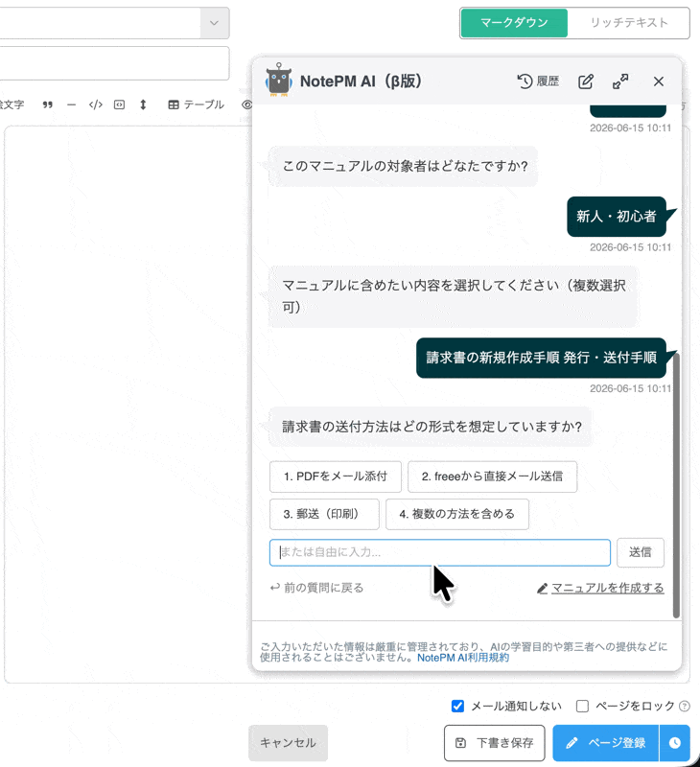The height and width of the screenshot is (767, 700).
Task: Click the 新人・初心者 chat reply bubble
Action: [x=617, y=217]
